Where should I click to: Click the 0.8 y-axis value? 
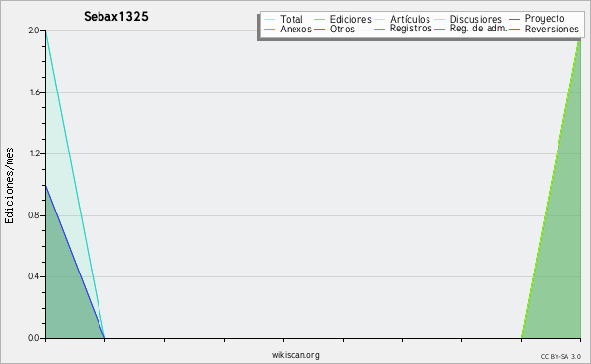point(33,215)
